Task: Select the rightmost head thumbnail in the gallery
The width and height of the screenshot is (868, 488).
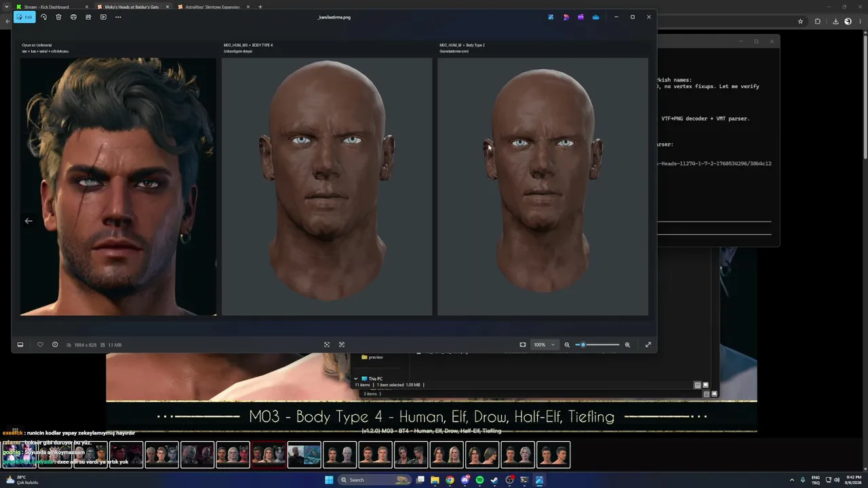Action: tap(553, 455)
